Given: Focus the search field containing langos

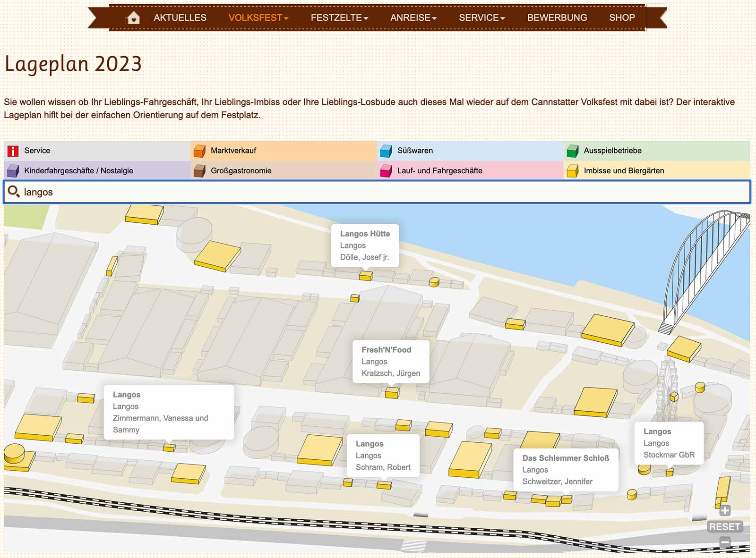Looking at the screenshot, I should click(378, 192).
